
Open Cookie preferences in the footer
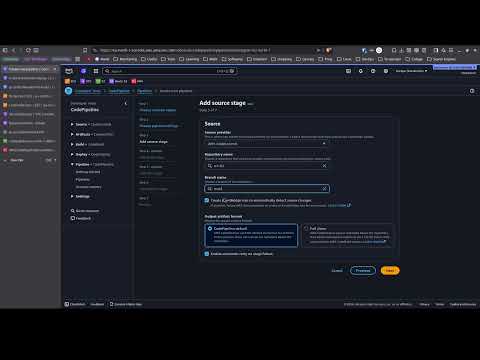(463, 304)
